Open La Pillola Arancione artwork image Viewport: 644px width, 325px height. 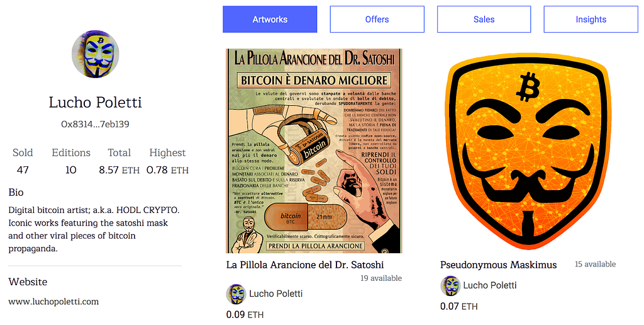coord(314,151)
